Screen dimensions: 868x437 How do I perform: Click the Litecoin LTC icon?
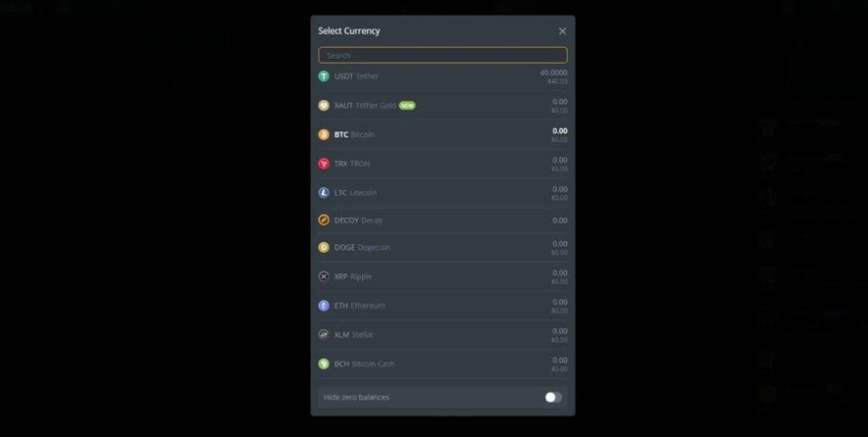coord(324,193)
